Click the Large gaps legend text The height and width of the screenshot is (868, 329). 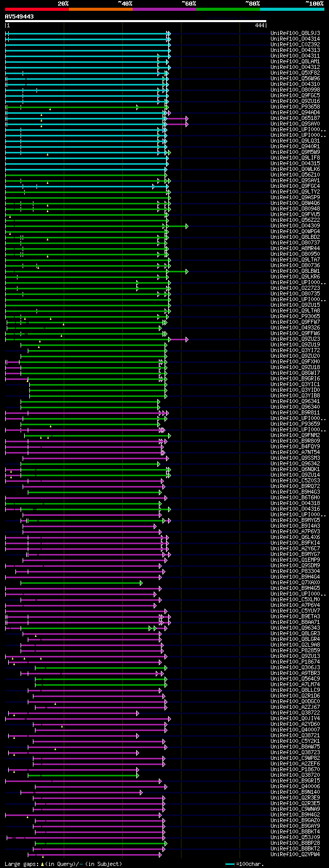point(63,864)
